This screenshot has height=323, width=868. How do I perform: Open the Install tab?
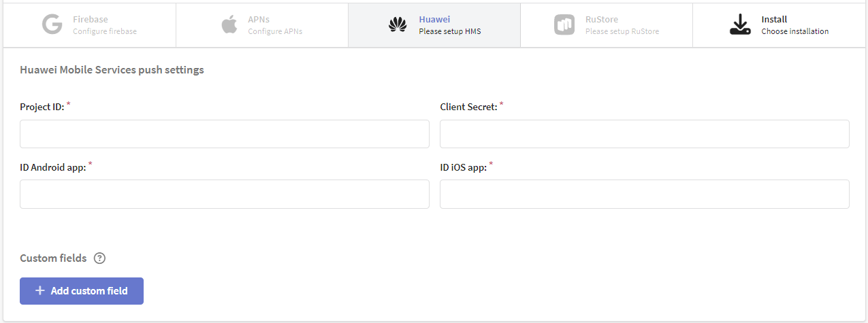point(779,25)
